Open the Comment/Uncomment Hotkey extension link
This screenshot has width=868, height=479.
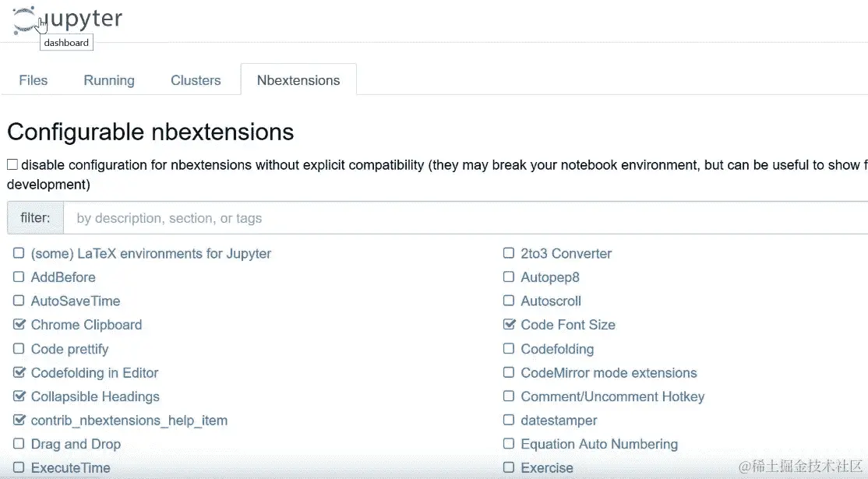click(x=612, y=396)
